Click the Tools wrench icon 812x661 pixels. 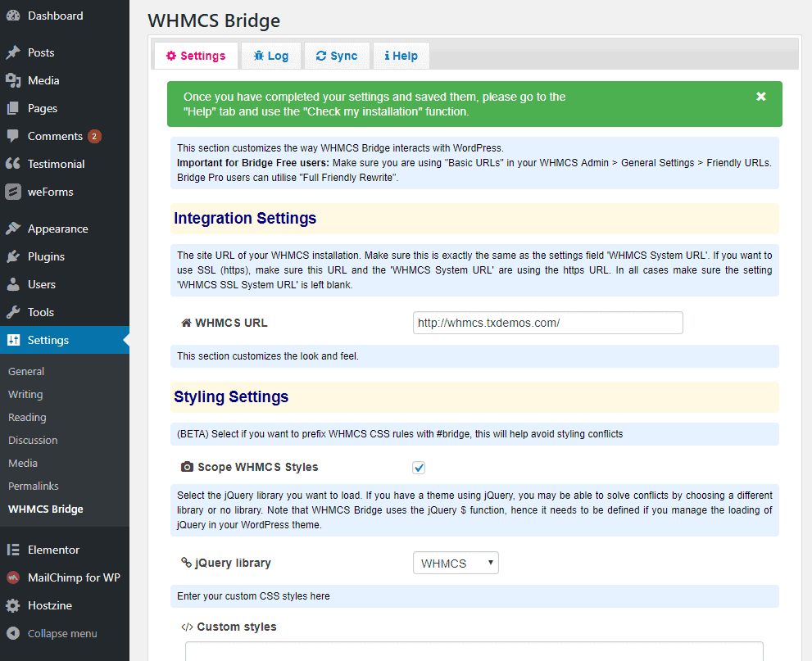[x=13, y=312]
